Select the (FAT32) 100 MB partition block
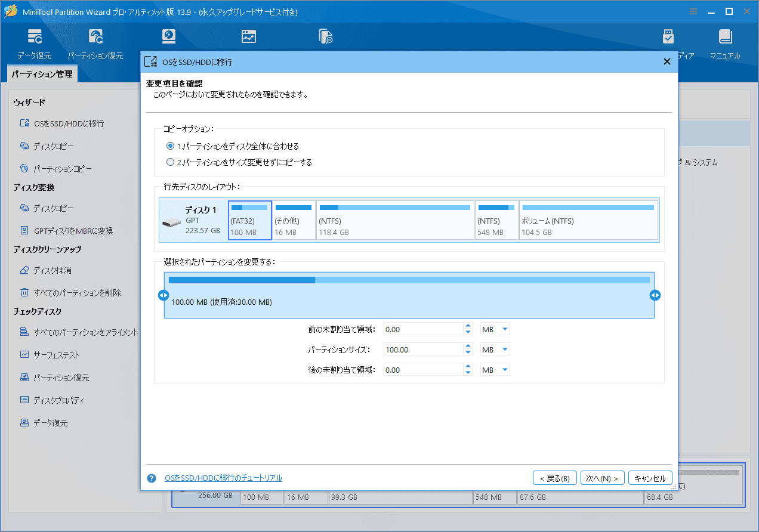This screenshot has width=759, height=532. point(250,220)
